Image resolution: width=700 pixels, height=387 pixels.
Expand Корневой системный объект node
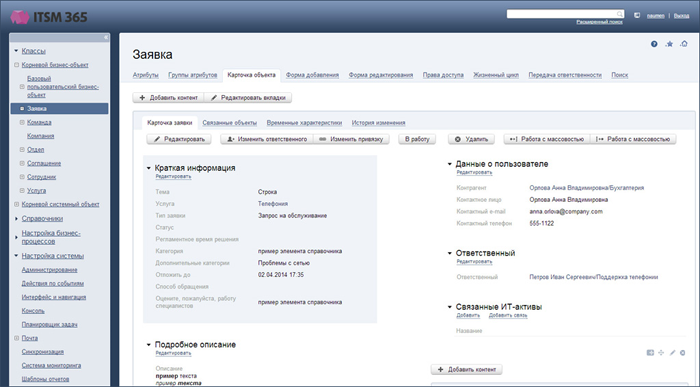(x=17, y=204)
